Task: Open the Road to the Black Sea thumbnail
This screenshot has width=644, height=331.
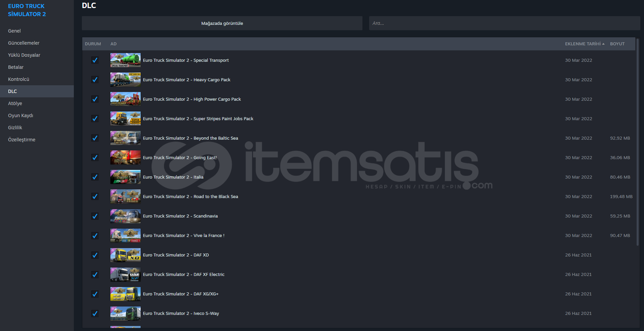Action: click(x=126, y=196)
